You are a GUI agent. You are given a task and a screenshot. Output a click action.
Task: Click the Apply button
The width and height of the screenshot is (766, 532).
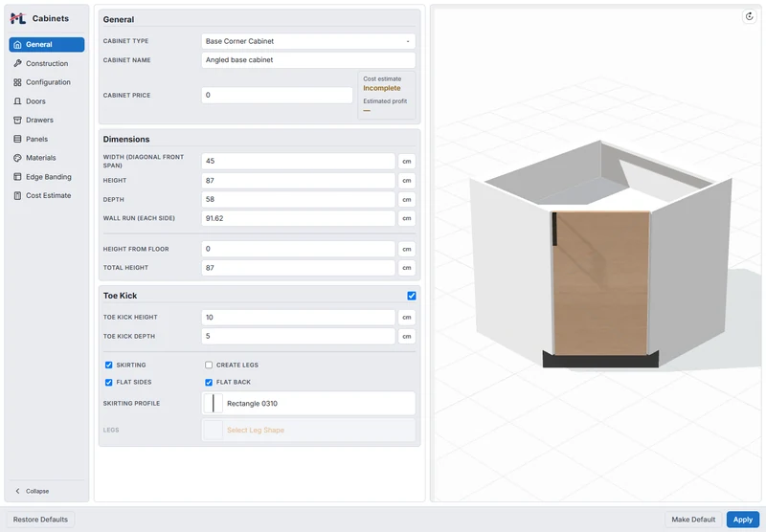tap(743, 520)
